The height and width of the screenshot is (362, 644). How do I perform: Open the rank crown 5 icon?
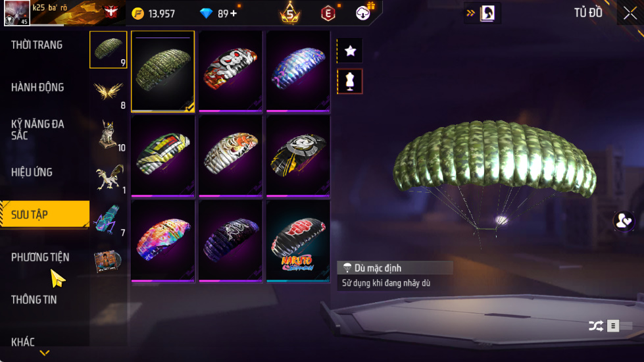(290, 13)
